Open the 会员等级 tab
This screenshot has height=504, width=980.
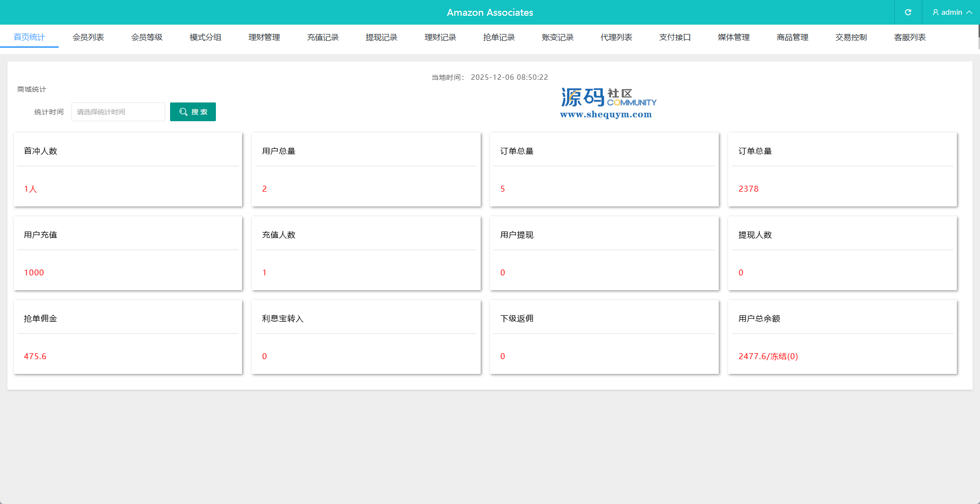(147, 37)
